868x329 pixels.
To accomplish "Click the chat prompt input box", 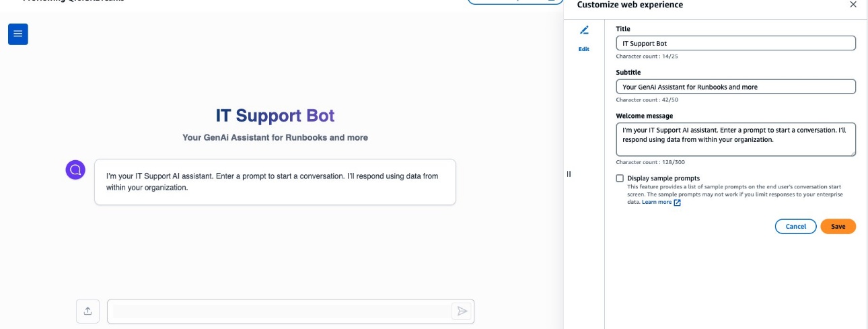I will (x=291, y=312).
